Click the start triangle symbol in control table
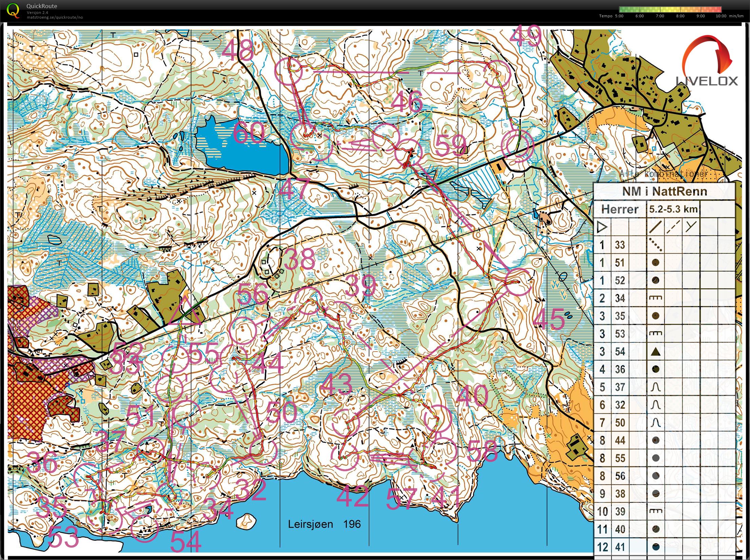750x560 pixels. (x=602, y=227)
